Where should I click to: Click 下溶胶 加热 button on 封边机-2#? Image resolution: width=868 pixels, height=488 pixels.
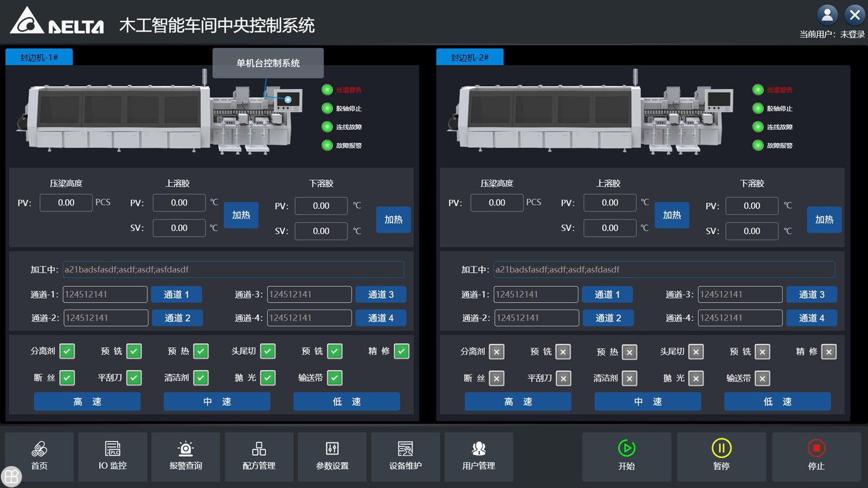(x=824, y=220)
